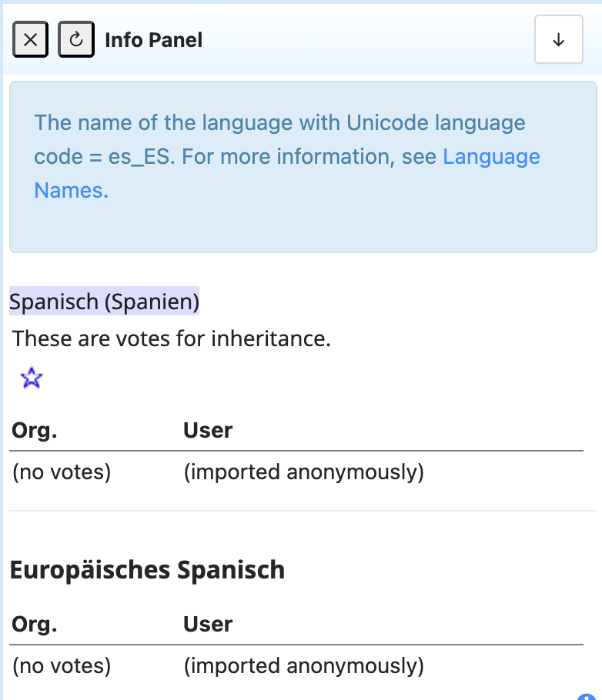Image resolution: width=602 pixels, height=700 pixels.
Task: Click the circular reload arrow icon
Action: coord(75,39)
